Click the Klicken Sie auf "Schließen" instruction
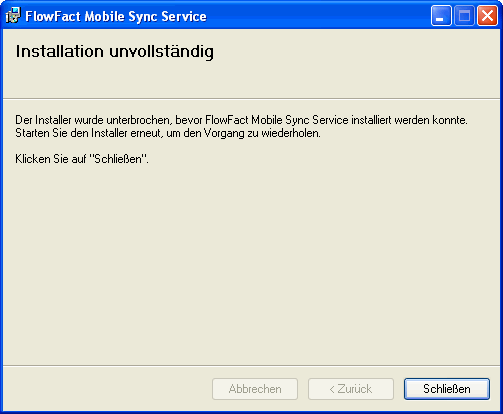This screenshot has width=503, height=414. (x=82, y=159)
